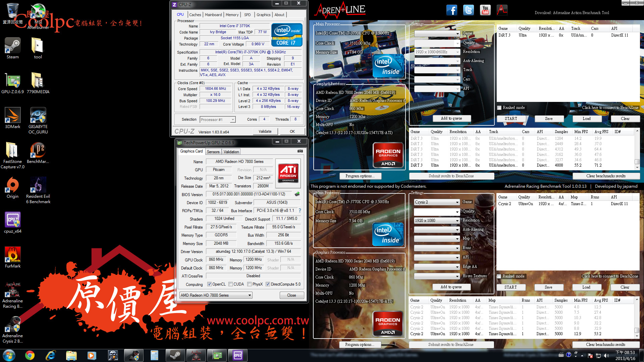The image size is (644, 362).
Task: Switch to the Mainboard tab in CPU-Z
Action: (213, 15)
